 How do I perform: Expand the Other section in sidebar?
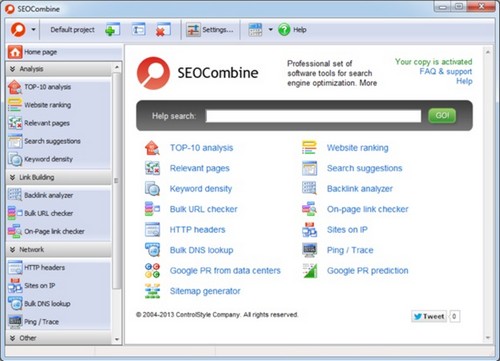(13, 338)
